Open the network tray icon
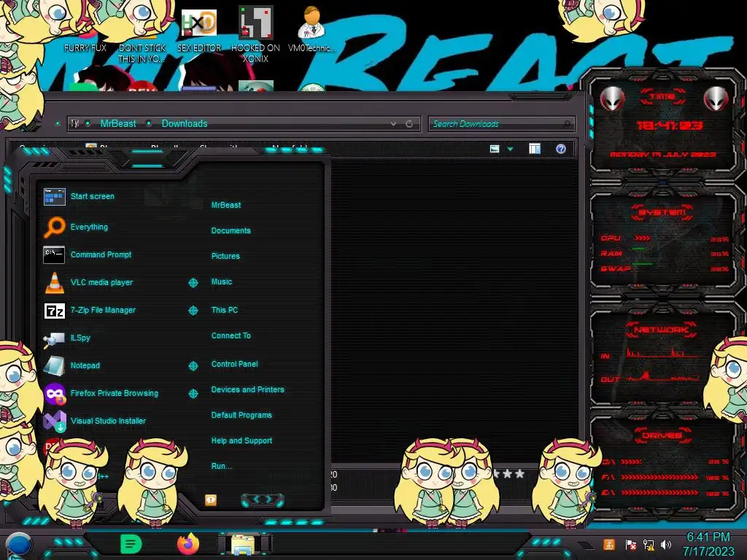 [x=649, y=544]
